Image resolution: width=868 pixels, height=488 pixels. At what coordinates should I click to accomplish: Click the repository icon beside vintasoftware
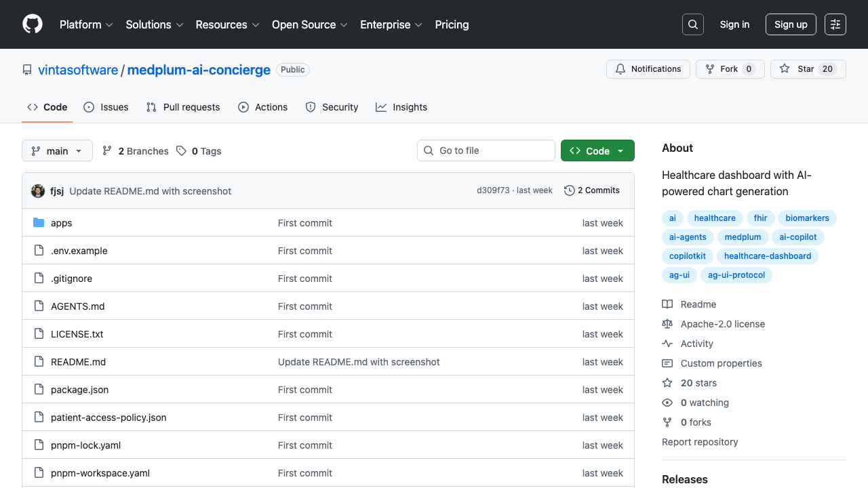click(26, 69)
